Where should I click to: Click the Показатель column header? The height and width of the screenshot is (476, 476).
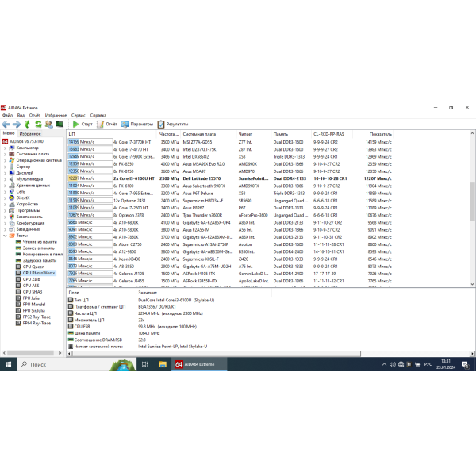pos(374,134)
